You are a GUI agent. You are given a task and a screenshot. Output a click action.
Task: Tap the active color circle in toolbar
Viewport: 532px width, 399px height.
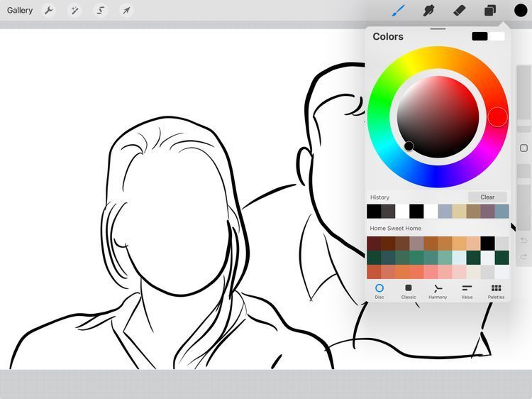(521, 11)
